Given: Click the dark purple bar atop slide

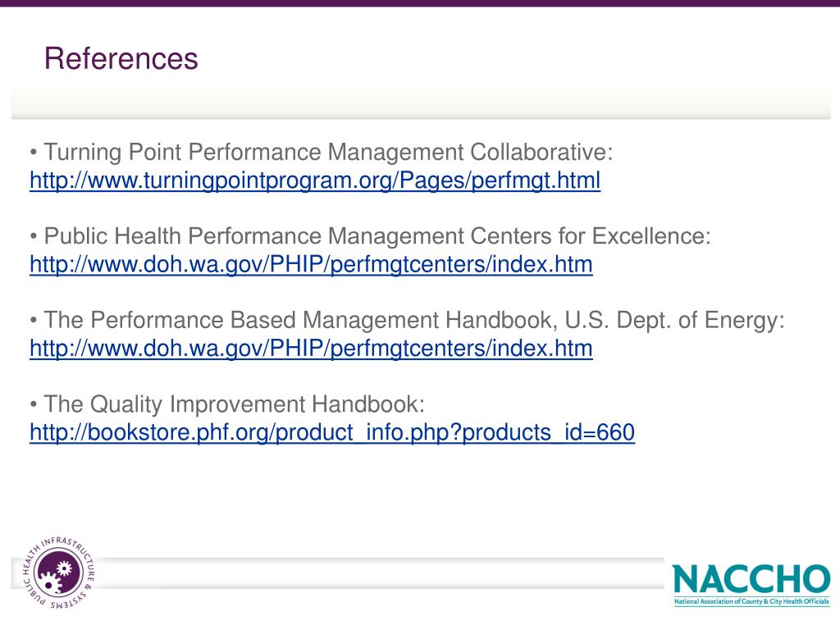Looking at the screenshot, I should 420,3.
